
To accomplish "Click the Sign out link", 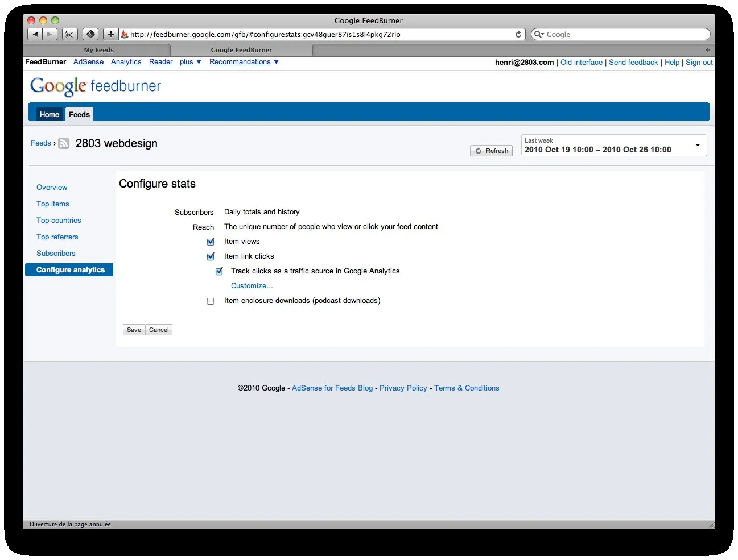I will (x=699, y=63).
